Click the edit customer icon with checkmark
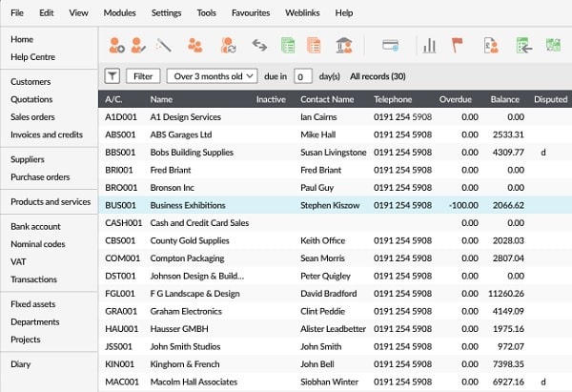 tap(138, 46)
